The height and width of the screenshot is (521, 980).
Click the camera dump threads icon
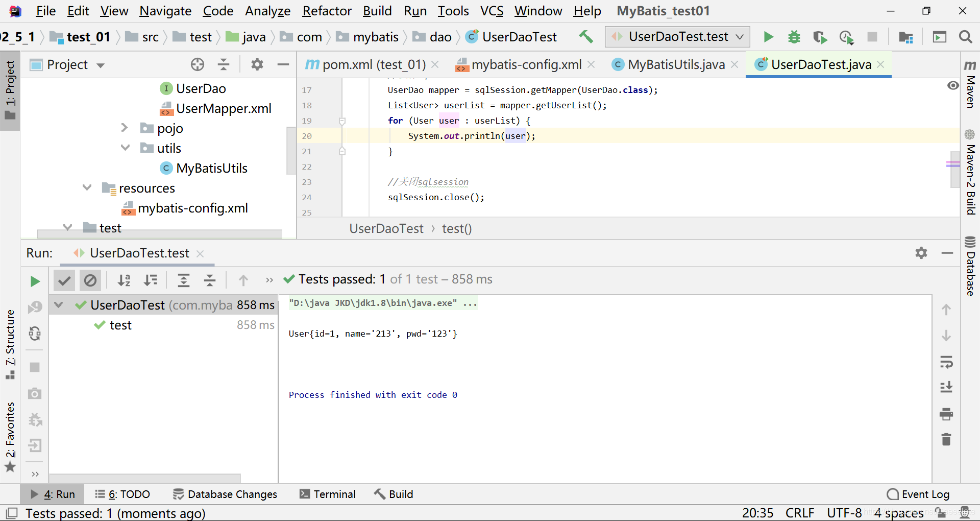tap(35, 393)
